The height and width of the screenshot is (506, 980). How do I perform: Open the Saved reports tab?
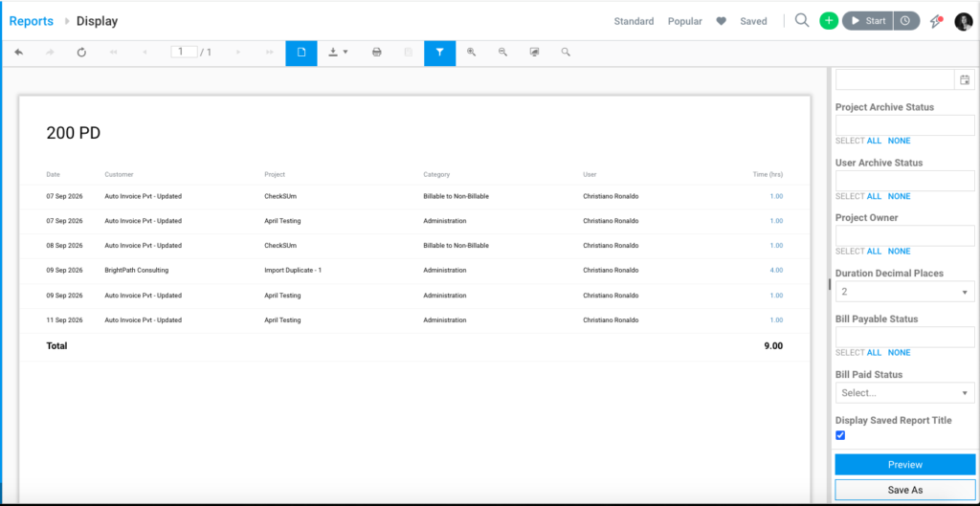(753, 21)
